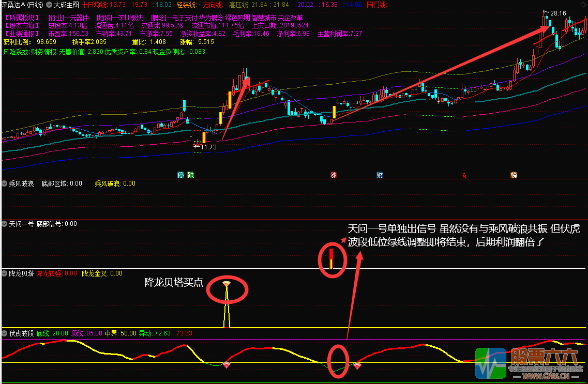The height and width of the screenshot is (384, 588).
Task: Click the 【股本市值】 market cap label
Action: point(21,25)
